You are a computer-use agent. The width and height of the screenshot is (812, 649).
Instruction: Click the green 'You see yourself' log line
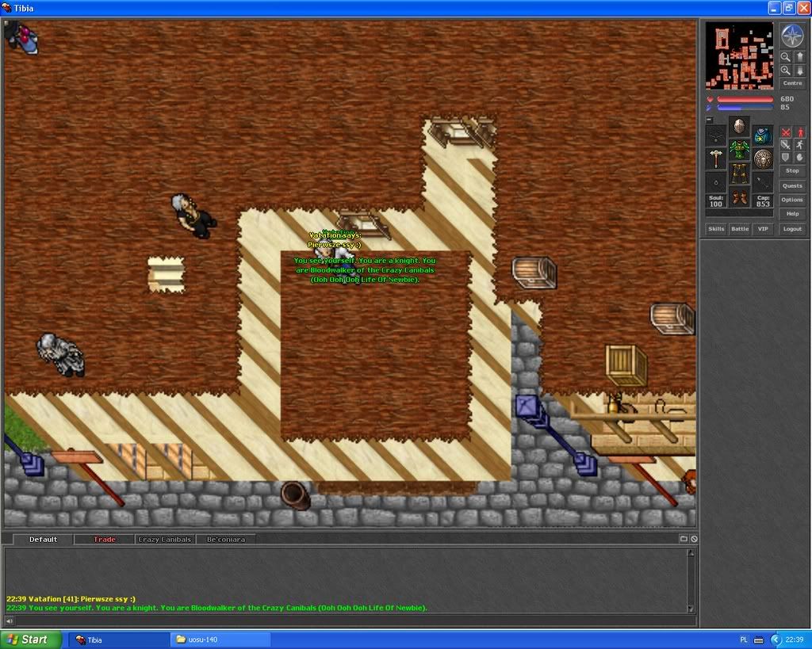pos(216,608)
